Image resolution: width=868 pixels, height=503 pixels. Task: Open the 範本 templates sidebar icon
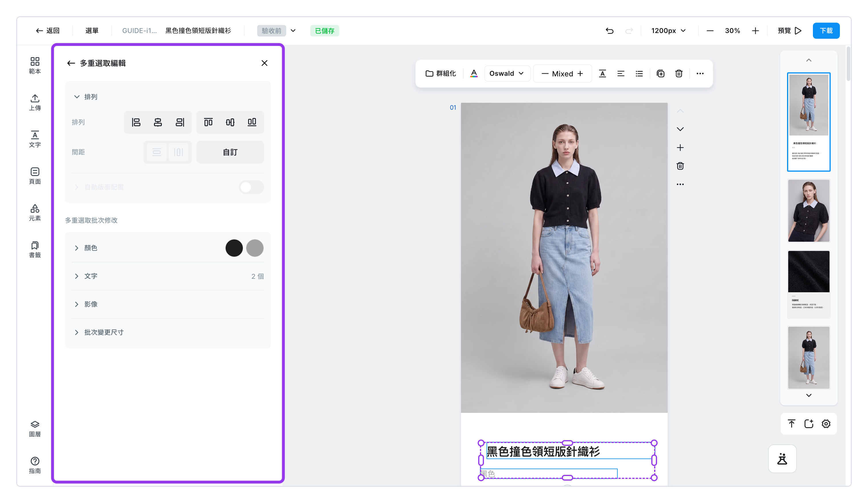[x=35, y=65]
